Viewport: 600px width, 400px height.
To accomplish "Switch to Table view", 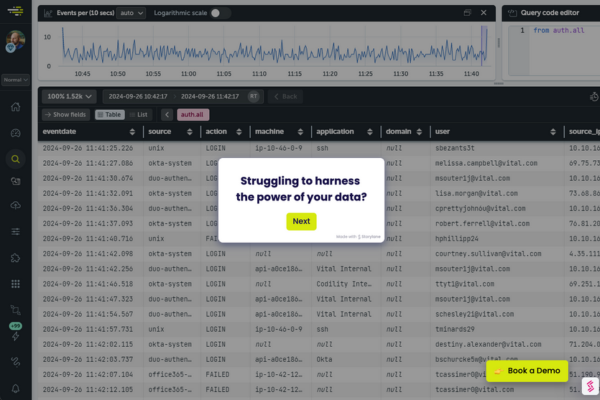I will tap(109, 115).
